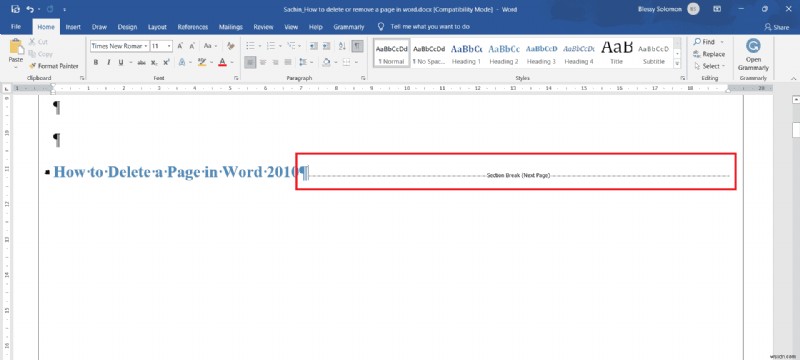Toggle Italic formatting

pyautogui.click(x=108, y=62)
